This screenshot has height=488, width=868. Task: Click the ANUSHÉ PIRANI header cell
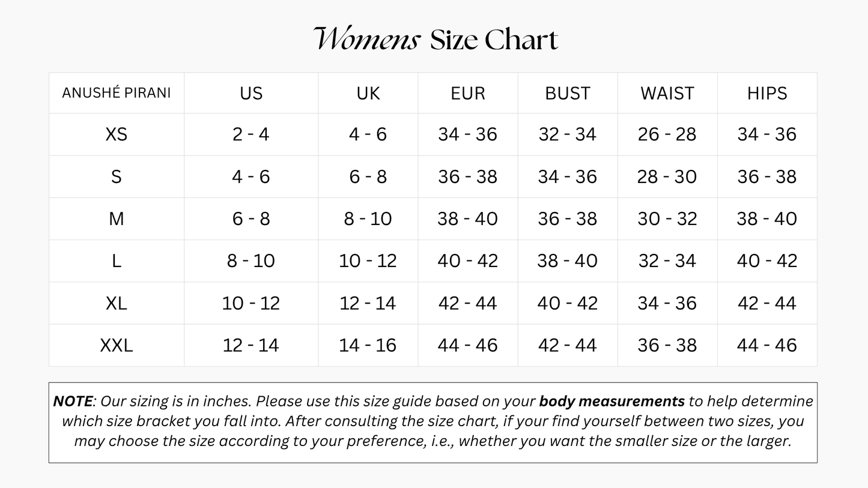pos(117,93)
